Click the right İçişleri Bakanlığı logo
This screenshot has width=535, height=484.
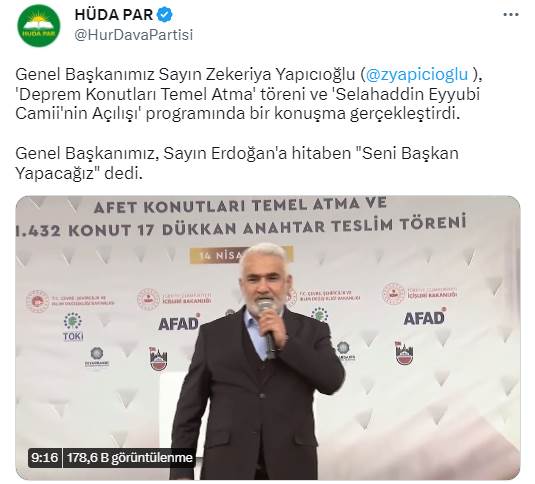420,293
